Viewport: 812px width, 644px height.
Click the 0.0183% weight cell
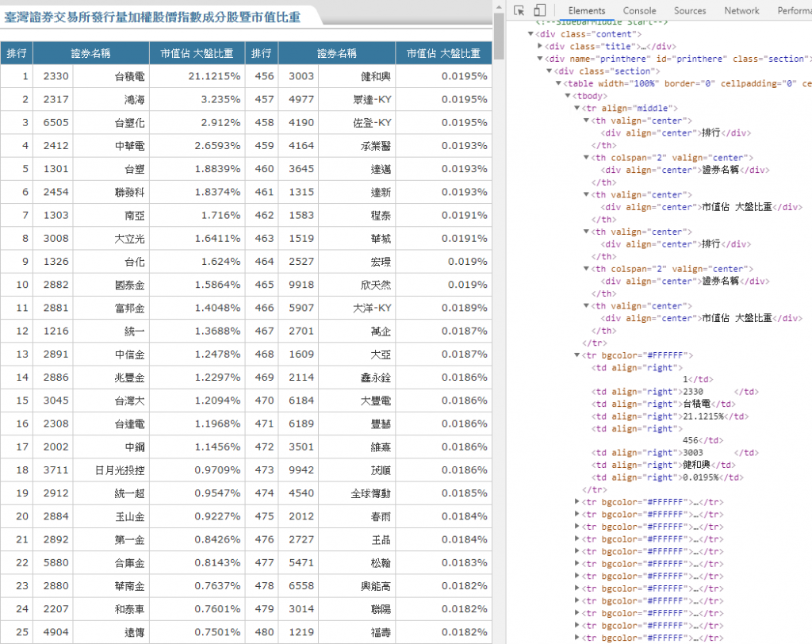click(443, 562)
